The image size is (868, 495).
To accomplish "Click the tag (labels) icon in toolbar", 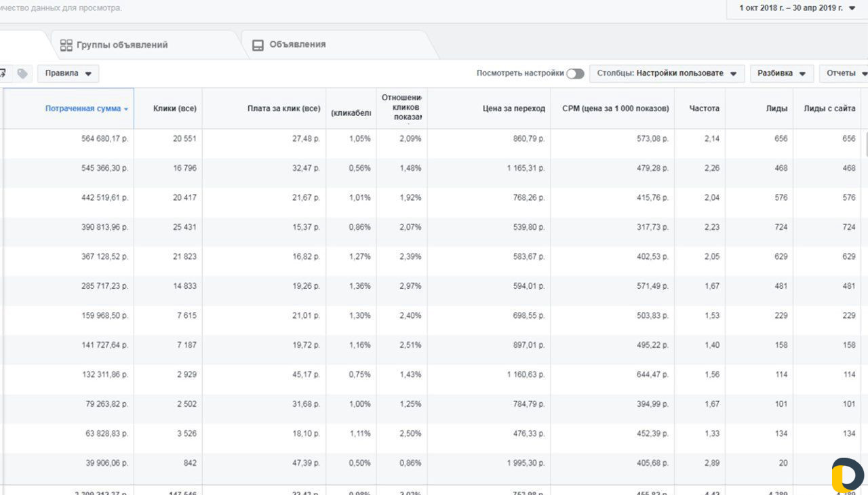I will pyautogui.click(x=22, y=73).
